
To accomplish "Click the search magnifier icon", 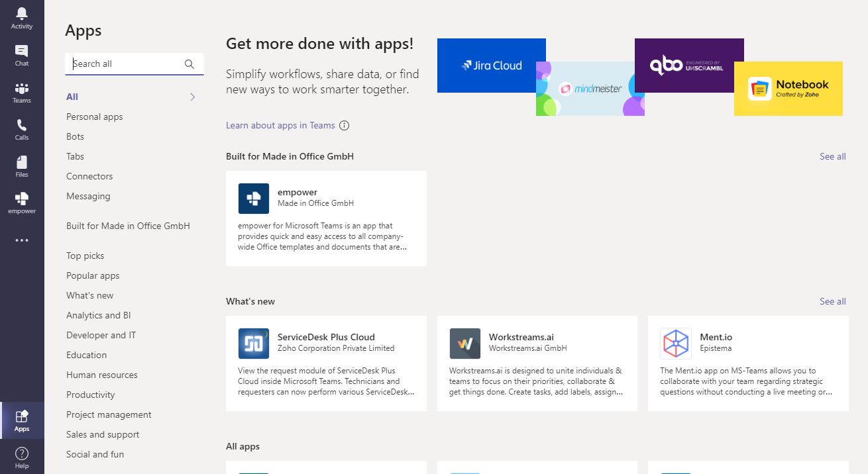I will 190,64.
